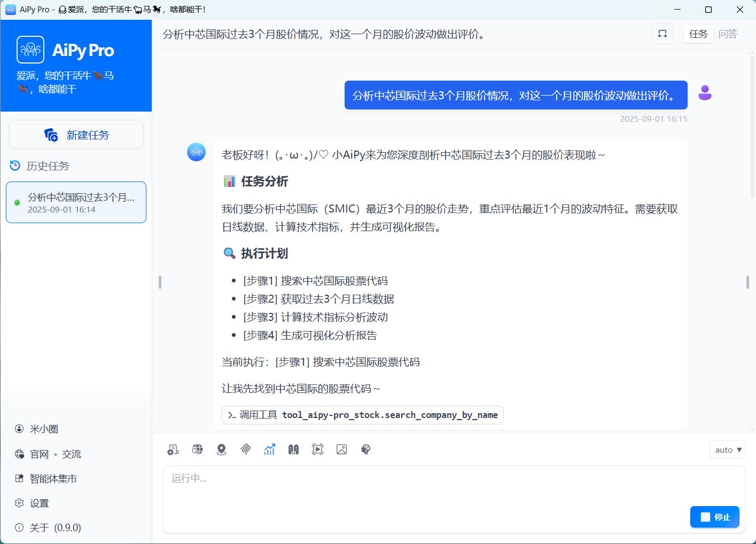This screenshot has width=756, height=544.
Task: Click the AiPy Pro octopus logo
Action: tap(30, 50)
